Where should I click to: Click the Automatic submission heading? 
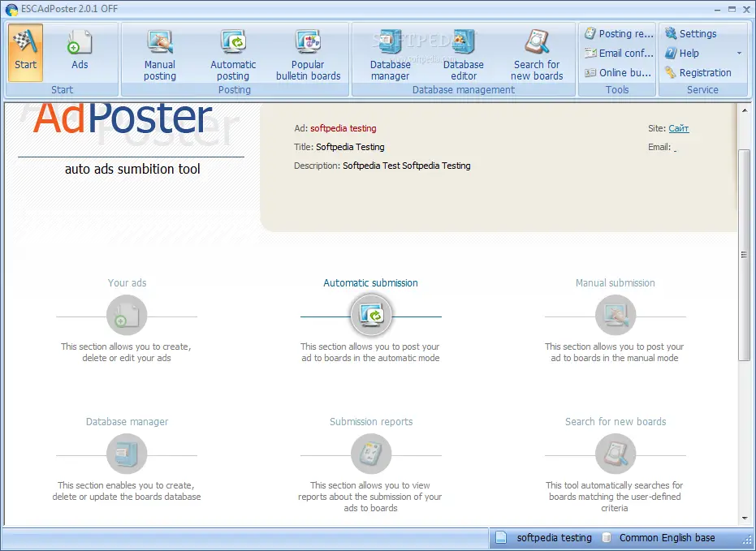click(371, 282)
